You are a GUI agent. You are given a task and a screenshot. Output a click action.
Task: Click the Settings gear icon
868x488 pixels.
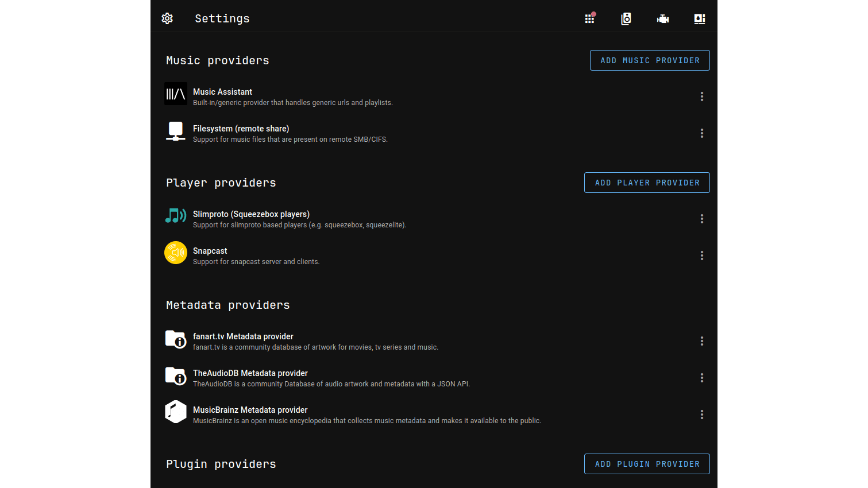tap(167, 18)
